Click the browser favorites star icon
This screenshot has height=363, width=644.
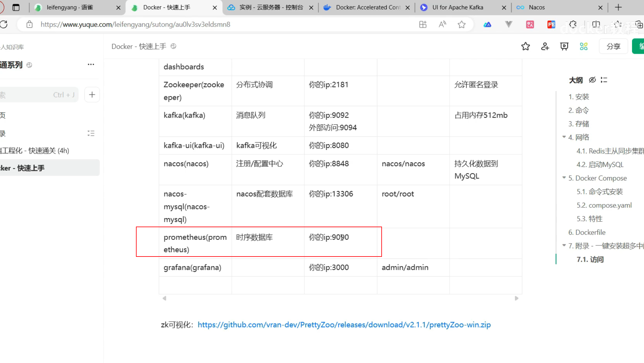pyautogui.click(x=461, y=24)
